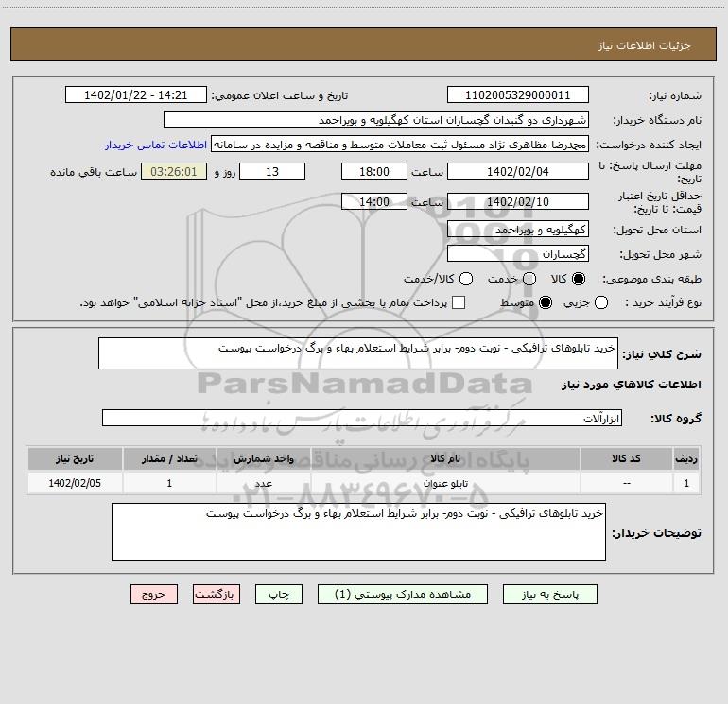Click the ردیف column header

coord(686,458)
